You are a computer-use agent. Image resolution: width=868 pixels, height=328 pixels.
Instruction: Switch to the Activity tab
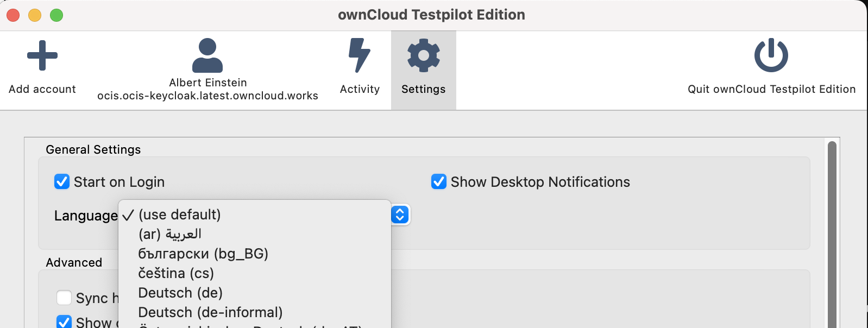pyautogui.click(x=359, y=71)
